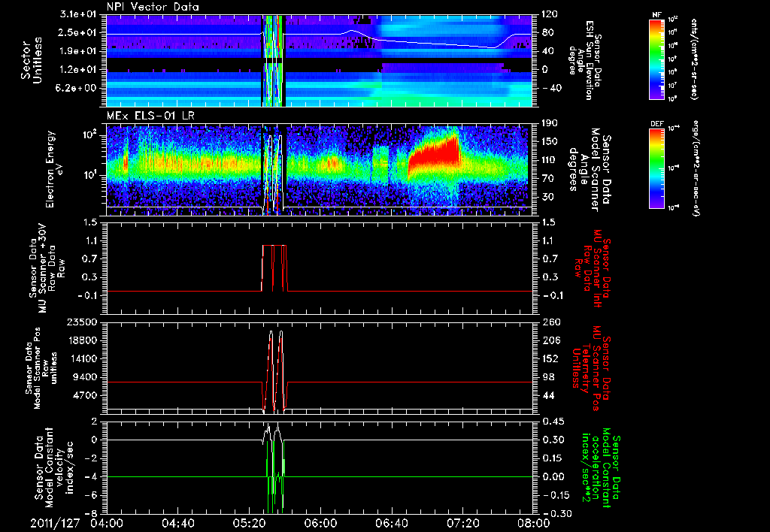Click the "2011/127" date label

[54, 523]
